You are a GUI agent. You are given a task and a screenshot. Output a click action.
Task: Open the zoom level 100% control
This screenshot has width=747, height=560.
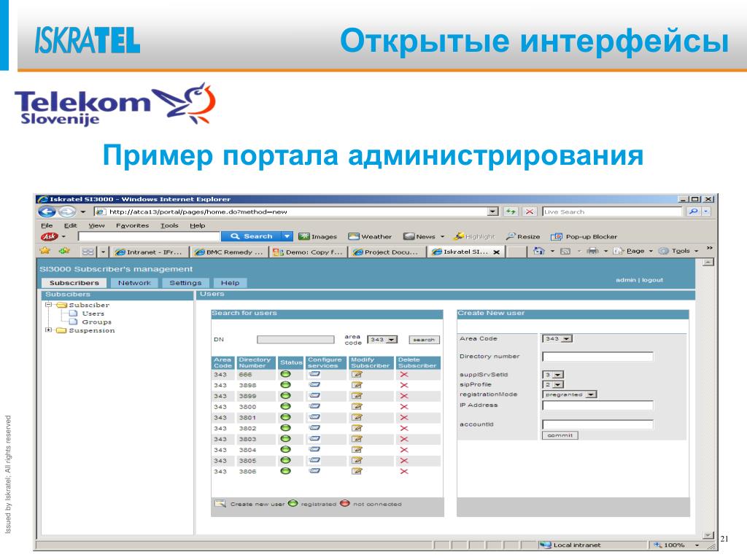pyautogui.click(x=676, y=545)
